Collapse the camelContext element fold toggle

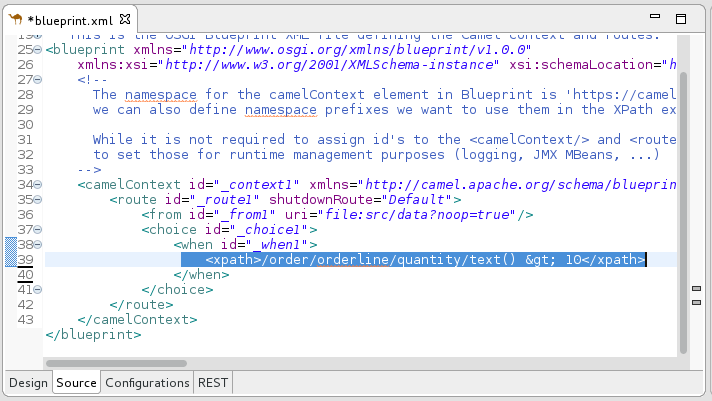pos(38,184)
